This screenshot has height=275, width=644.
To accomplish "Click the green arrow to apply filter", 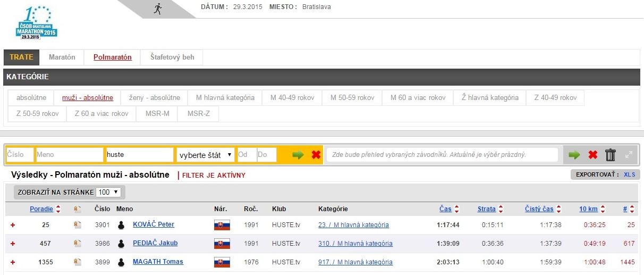I will tap(298, 155).
